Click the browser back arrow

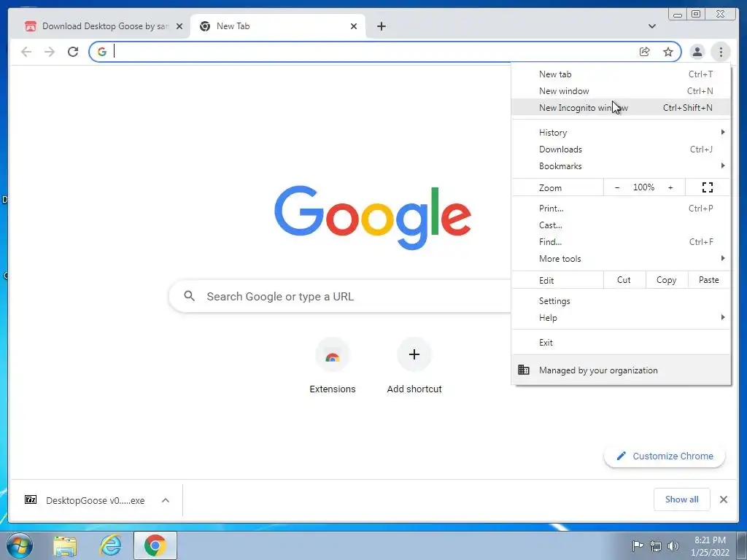coord(26,52)
